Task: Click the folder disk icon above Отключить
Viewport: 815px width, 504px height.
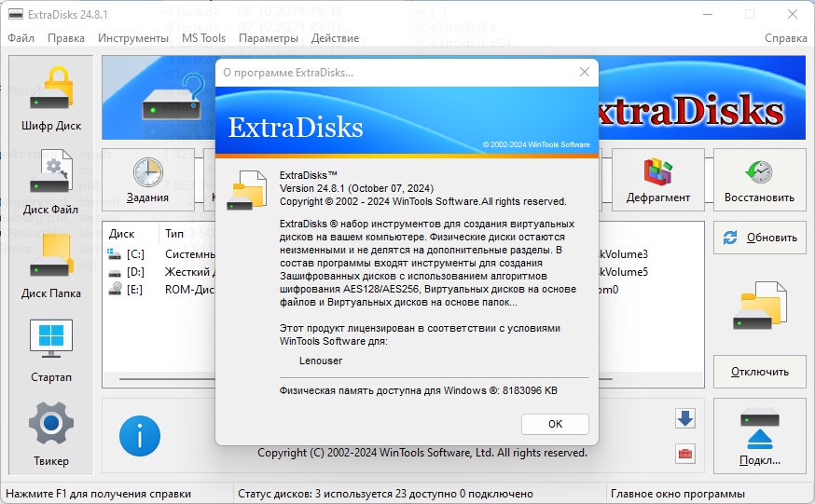Action: [x=759, y=306]
